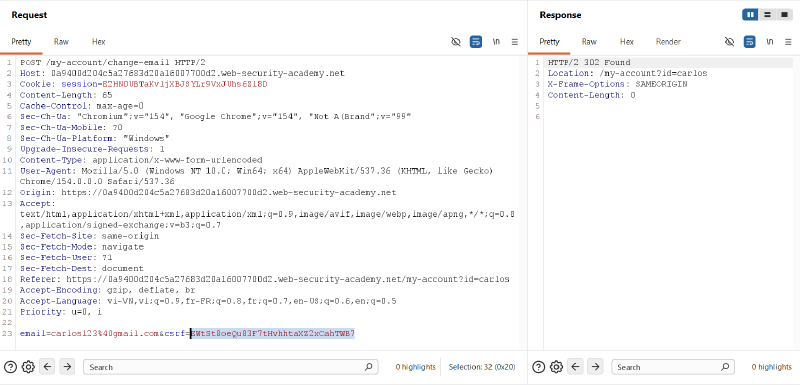The width and height of the screenshot is (800, 385).
Task: Open the Response Raw tab
Action: tap(589, 42)
